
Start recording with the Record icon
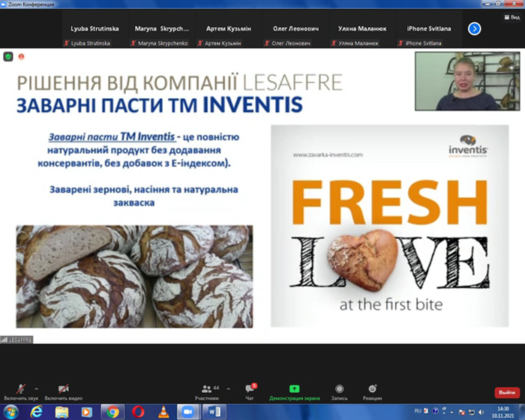click(339, 388)
